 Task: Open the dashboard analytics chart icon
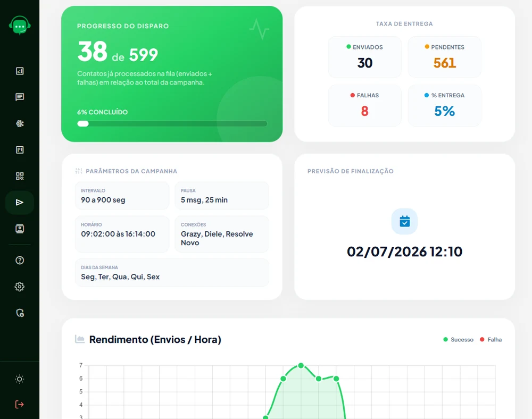[x=20, y=71]
